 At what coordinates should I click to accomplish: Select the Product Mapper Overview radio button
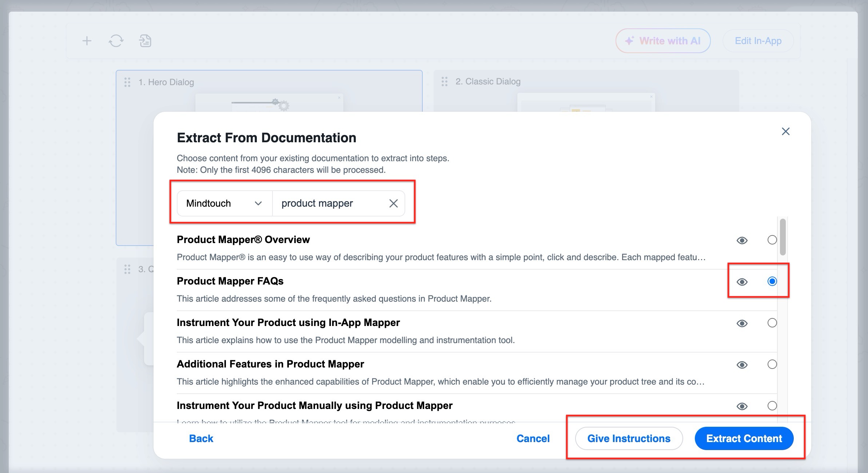(x=772, y=241)
